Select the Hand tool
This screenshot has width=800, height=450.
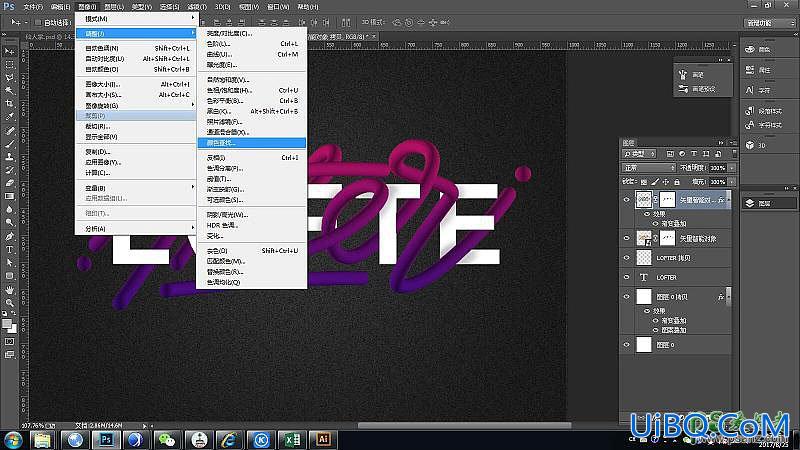coord(9,289)
